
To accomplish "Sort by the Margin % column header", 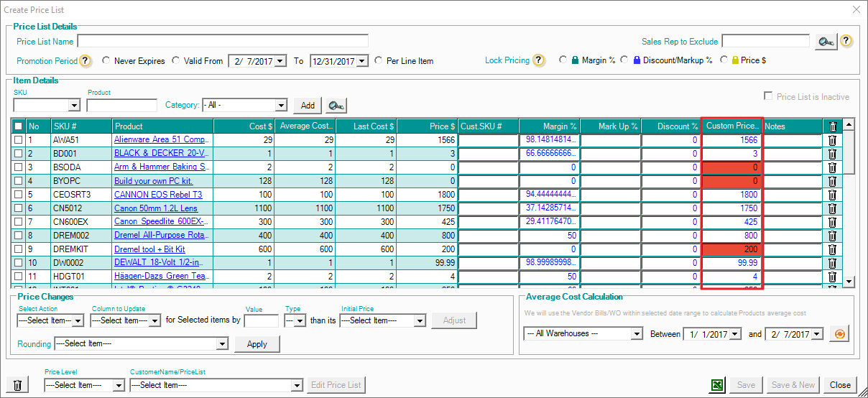I will coord(549,126).
